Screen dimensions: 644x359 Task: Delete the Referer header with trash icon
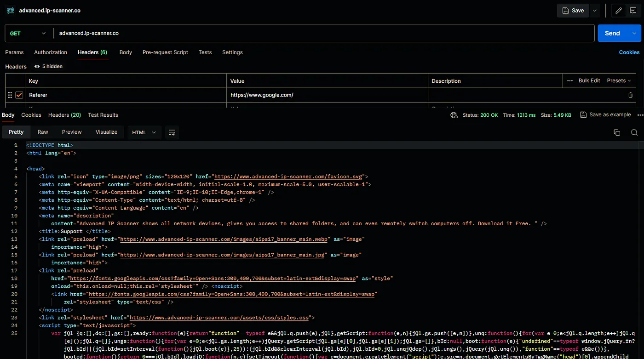click(x=630, y=95)
